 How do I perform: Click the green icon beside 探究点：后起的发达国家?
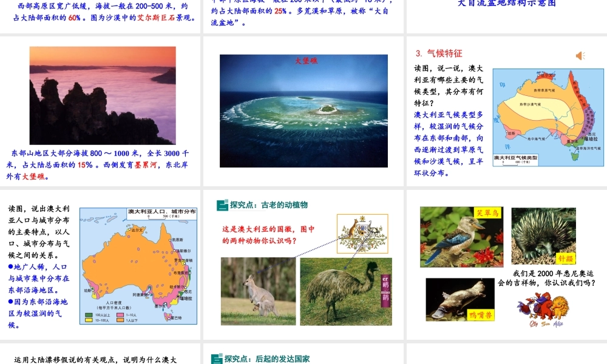217,359
